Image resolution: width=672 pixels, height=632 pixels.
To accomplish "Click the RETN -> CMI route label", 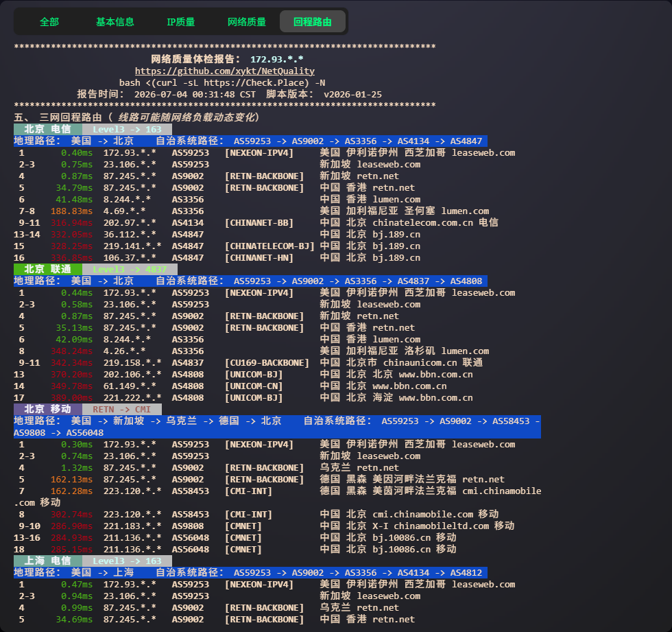I will click(x=122, y=409).
